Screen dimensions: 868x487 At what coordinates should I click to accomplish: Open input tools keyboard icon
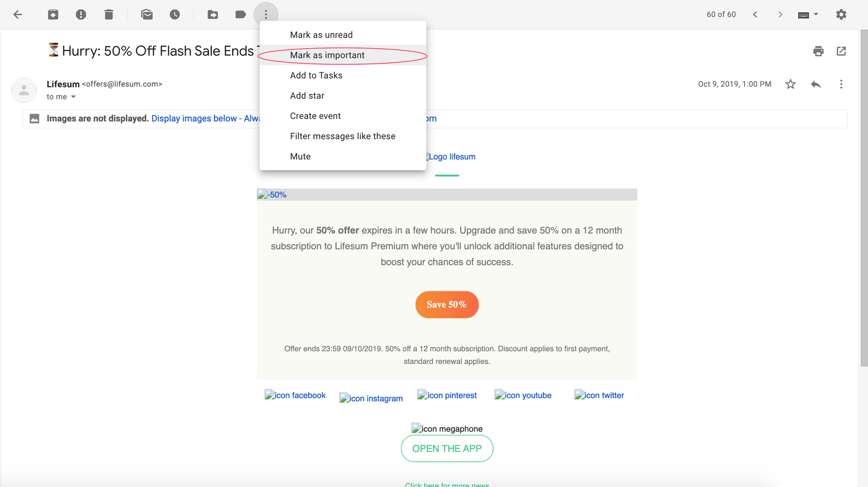[x=803, y=15]
